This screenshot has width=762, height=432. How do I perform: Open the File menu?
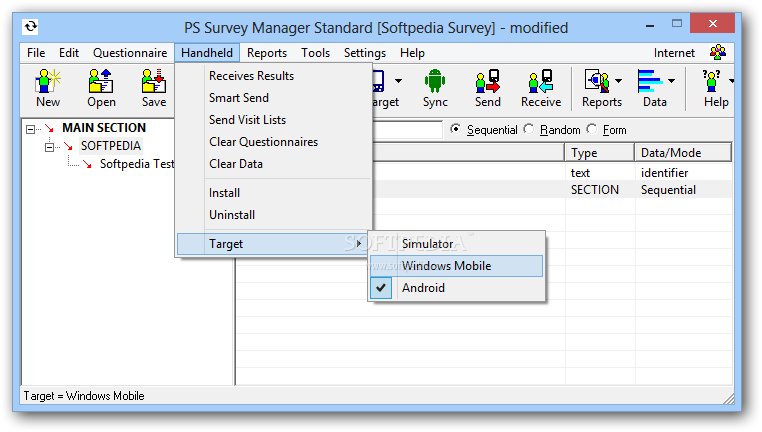pos(36,52)
